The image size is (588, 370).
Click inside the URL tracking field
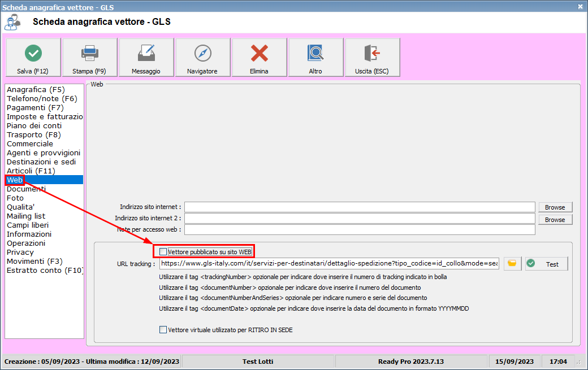click(329, 264)
